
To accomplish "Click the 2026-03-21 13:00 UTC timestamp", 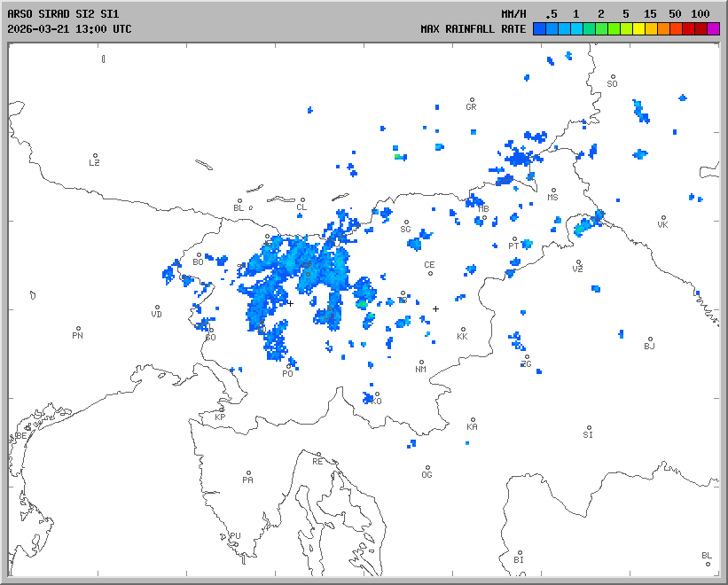I will [x=69, y=29].
